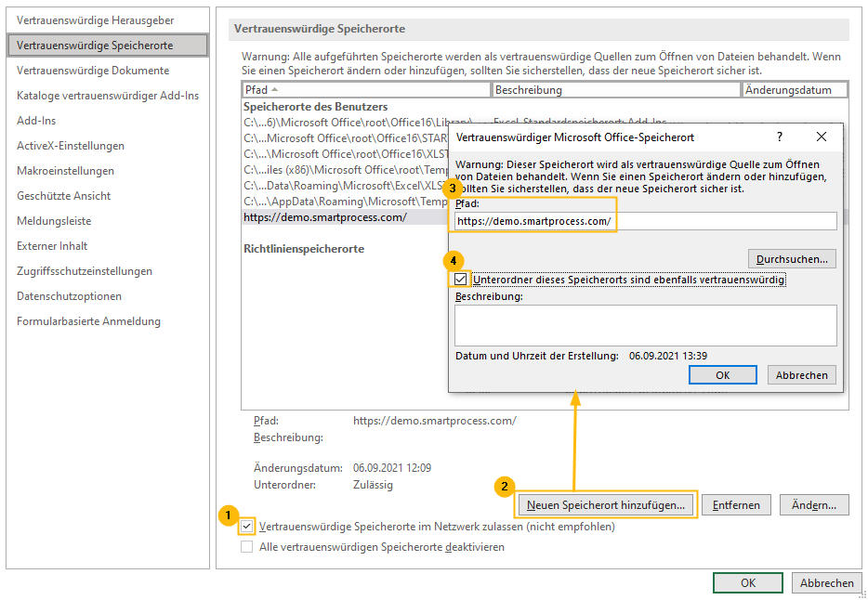Click the Beschreibung text area in dialog
This screenshot has width=868, height=600.
(646, 325)
